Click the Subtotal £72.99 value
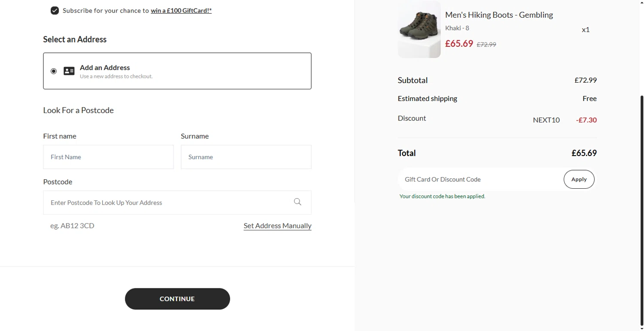644x331 pixels. [x=586, y=80]
